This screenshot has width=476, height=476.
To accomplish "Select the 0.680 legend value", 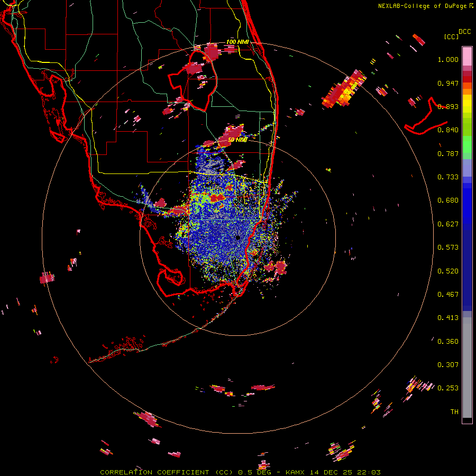I will (448, 200).
